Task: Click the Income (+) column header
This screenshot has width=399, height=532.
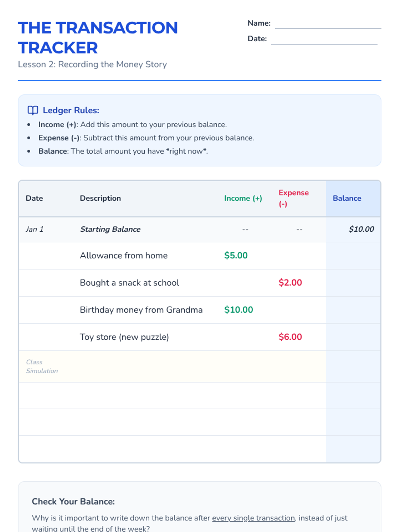Action: coord(243,198)
